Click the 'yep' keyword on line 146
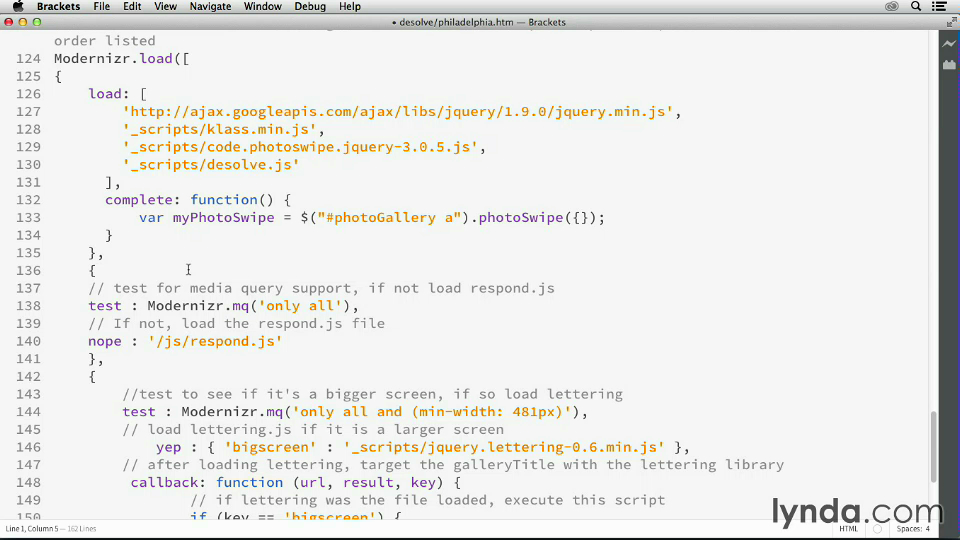960x540 pixels. 168,448
